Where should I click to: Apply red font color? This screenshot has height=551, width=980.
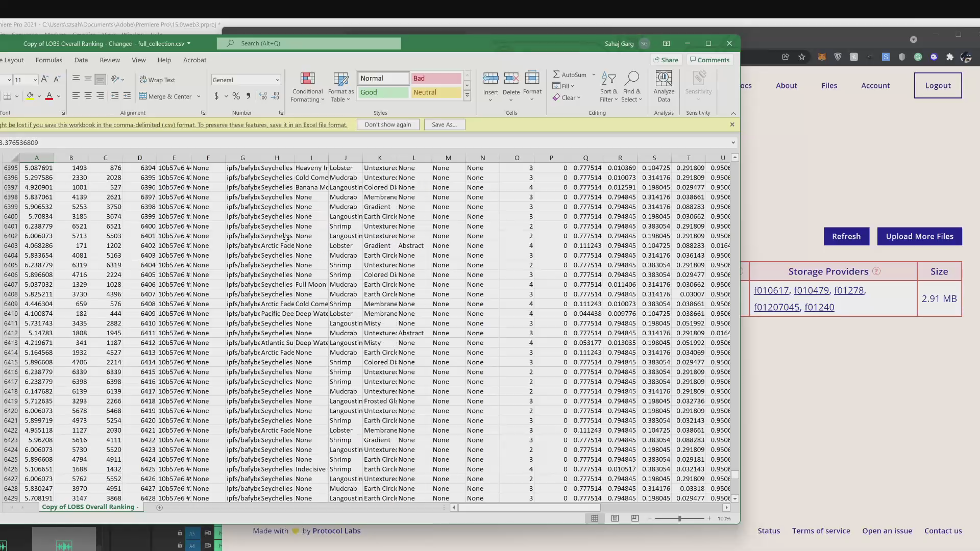click(49, 96)
